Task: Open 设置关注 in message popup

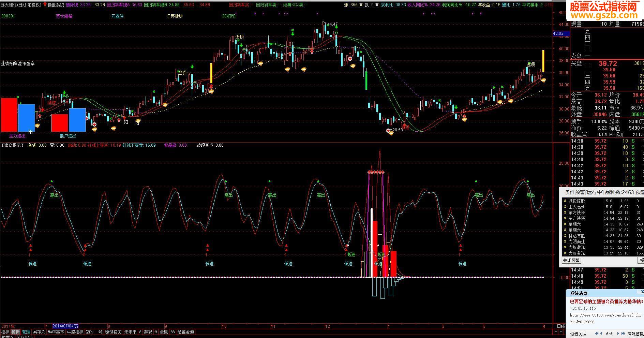Action: (x=578, y=334)
